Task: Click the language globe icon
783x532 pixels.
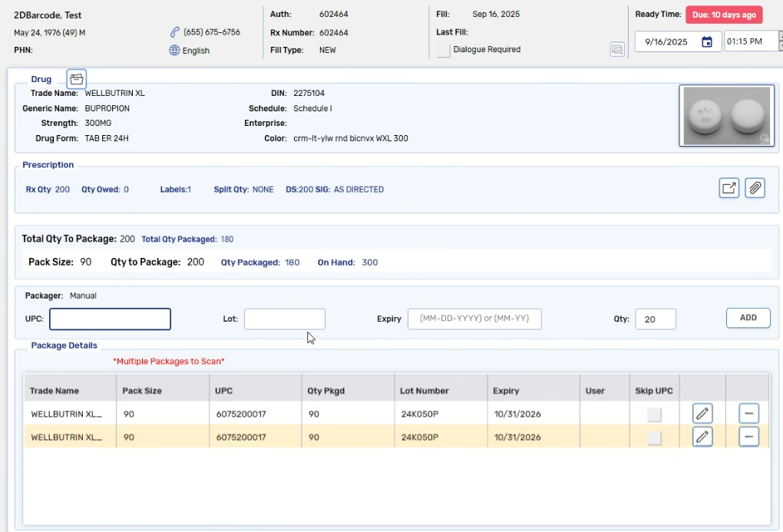Action: pos(175,51)
